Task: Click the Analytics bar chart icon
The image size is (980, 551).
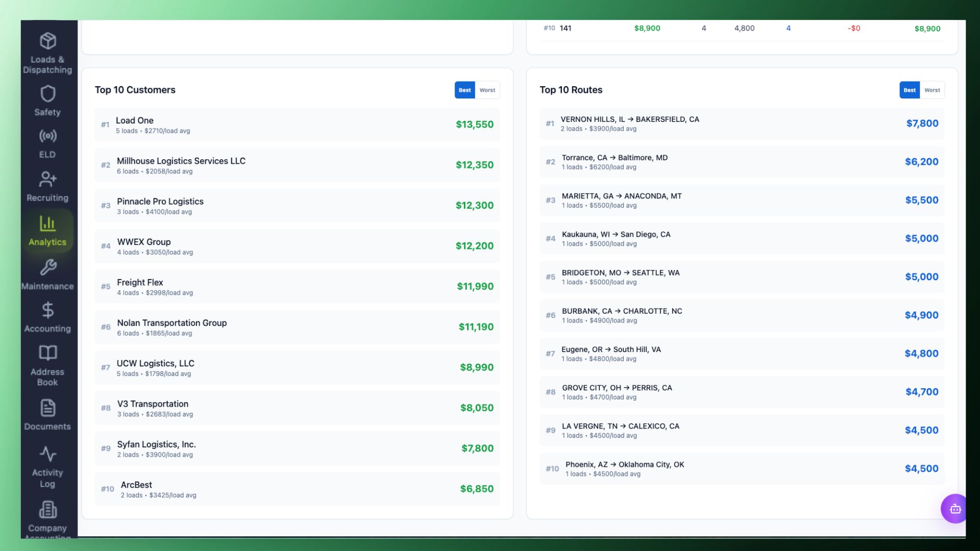Action: [x=47, y=223]
